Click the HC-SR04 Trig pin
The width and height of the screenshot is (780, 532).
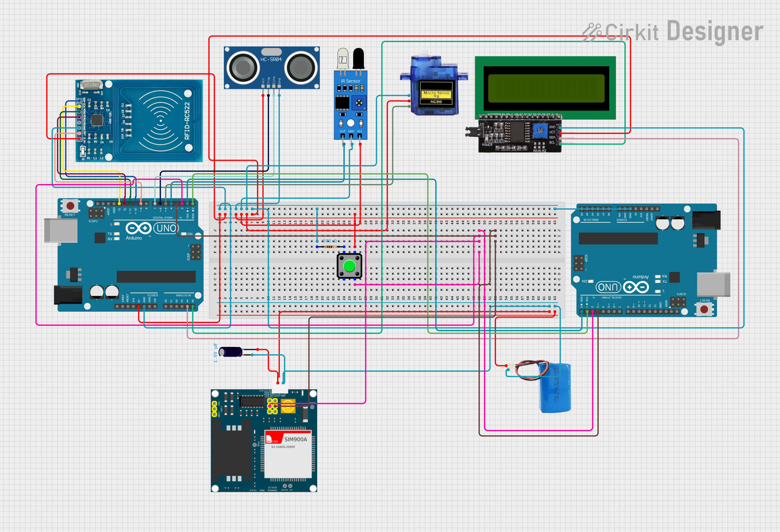click(268, 86)
